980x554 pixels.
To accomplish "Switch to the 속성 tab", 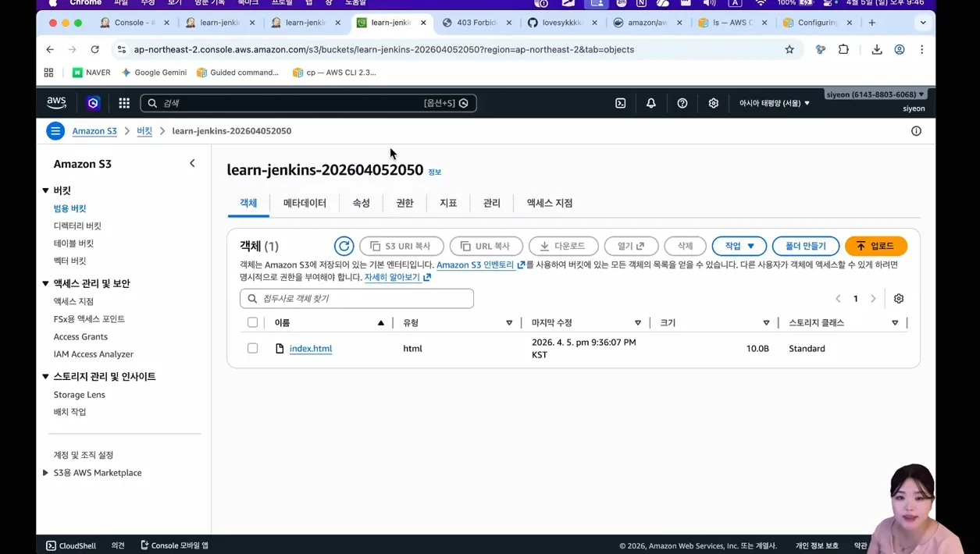I will pos(361,203).
